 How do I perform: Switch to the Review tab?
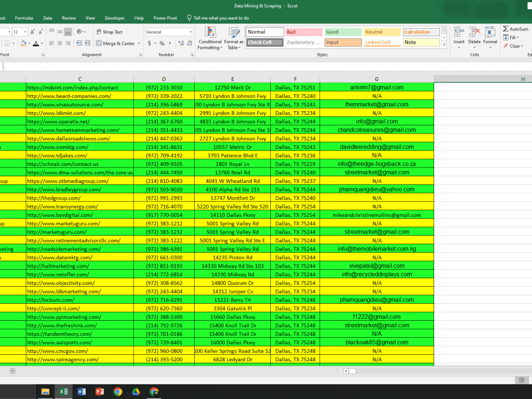[x=69, y=18]
